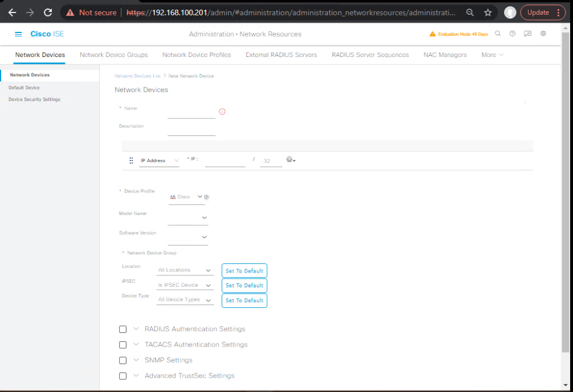Click the page vertical scrollbar
573x392 pixels.
pos(566,192)
